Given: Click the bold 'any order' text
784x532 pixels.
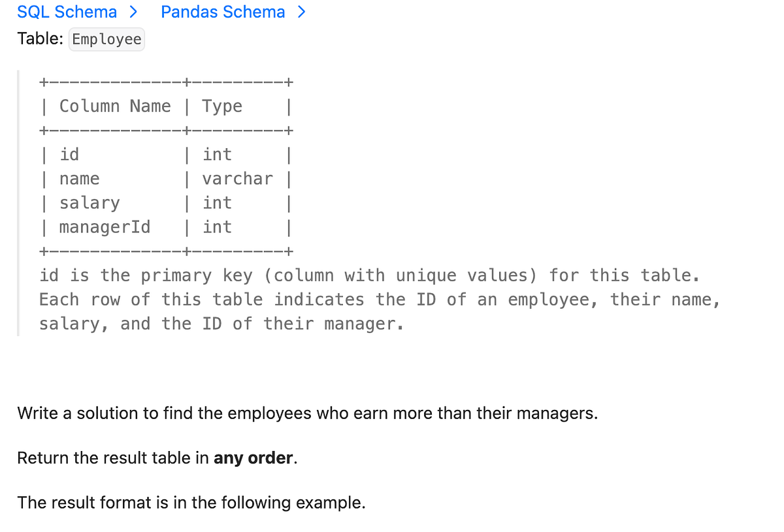Looking at the screenshot, I should pyautogui.click(x=252, y=458).
